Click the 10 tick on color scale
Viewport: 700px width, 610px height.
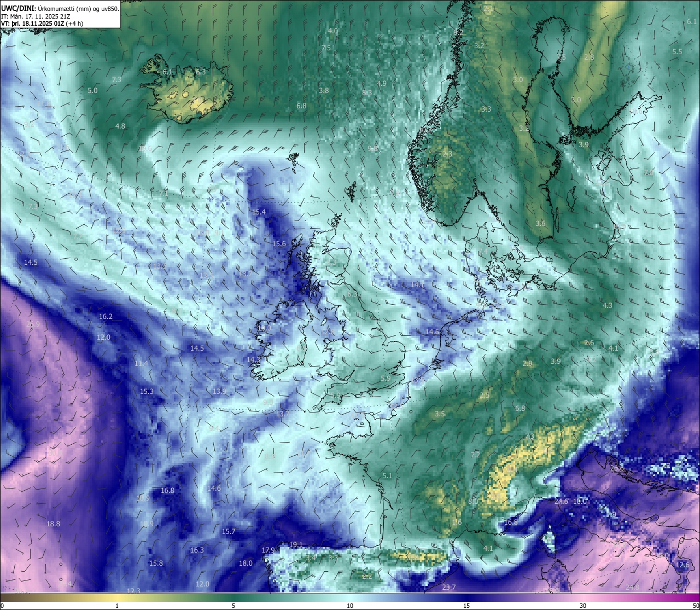[350, 606]
